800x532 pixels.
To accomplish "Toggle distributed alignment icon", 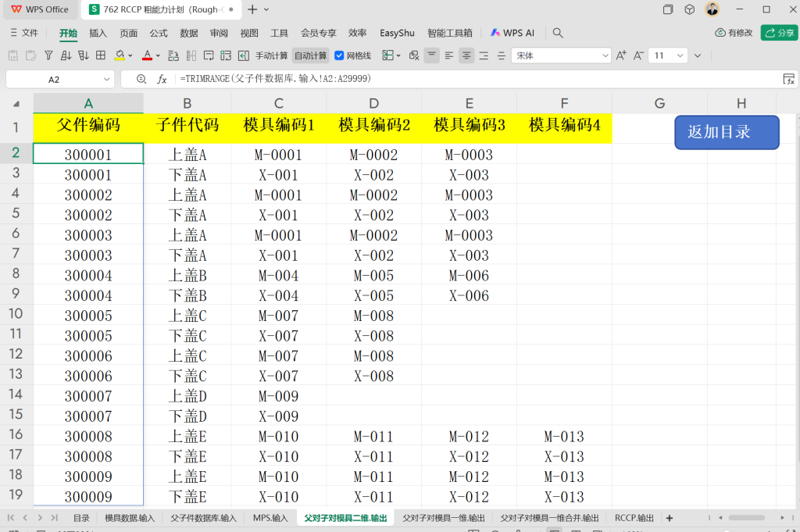I will pyautogui.click(x=501, y=55).
